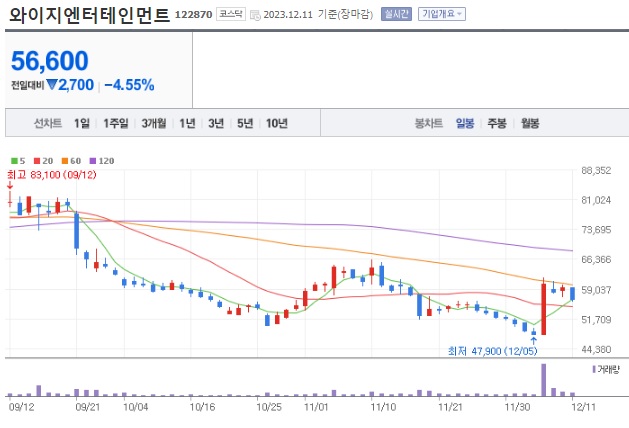This screenshot has width=629, height=428.
Task: Switch to the 월봉 monthly candle chart
Action: pos(530,123)
